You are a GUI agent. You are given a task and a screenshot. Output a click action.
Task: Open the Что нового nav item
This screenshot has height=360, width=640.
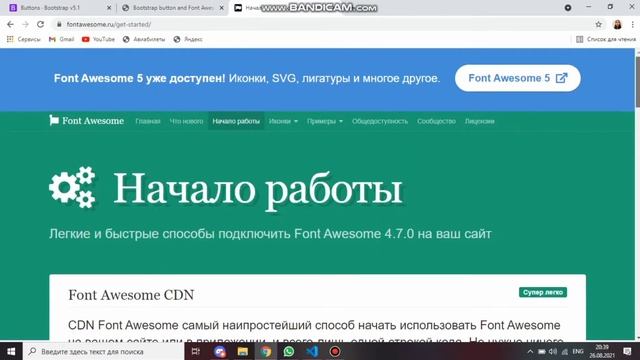point(186,121)
